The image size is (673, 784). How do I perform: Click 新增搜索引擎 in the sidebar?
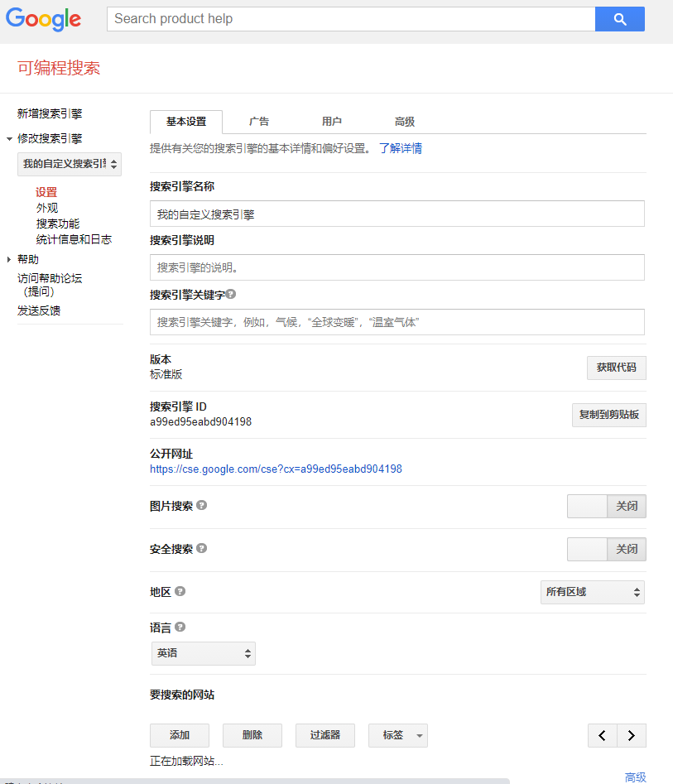coord(50,113)
